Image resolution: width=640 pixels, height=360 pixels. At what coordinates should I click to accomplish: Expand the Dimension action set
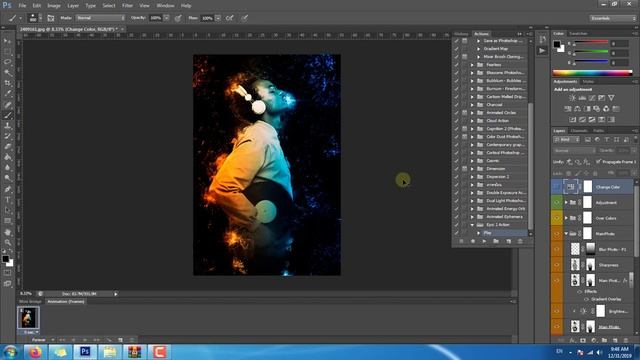tap(472, 169)
